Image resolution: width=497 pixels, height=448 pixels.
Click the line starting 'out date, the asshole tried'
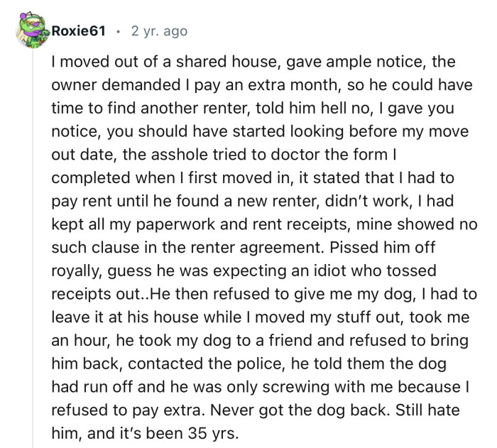tap(224, 155)
